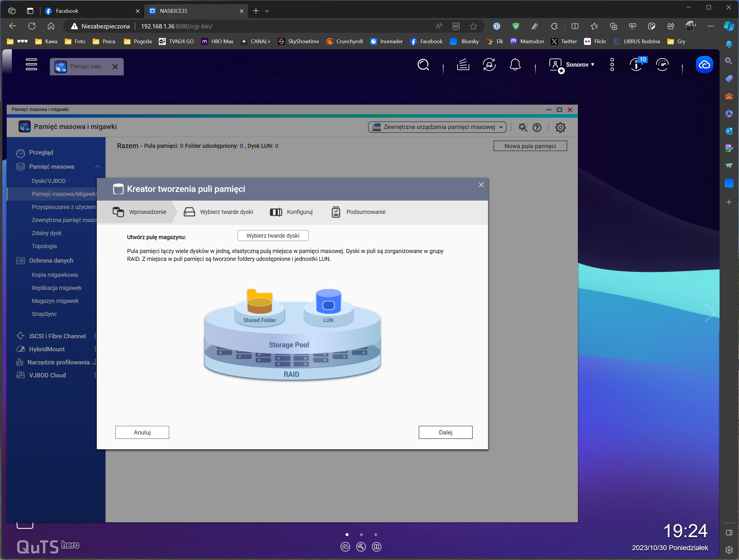The image size is (739, 560).
Task: Click Wybierz twarde dyski button
Action: coord(273,236)
